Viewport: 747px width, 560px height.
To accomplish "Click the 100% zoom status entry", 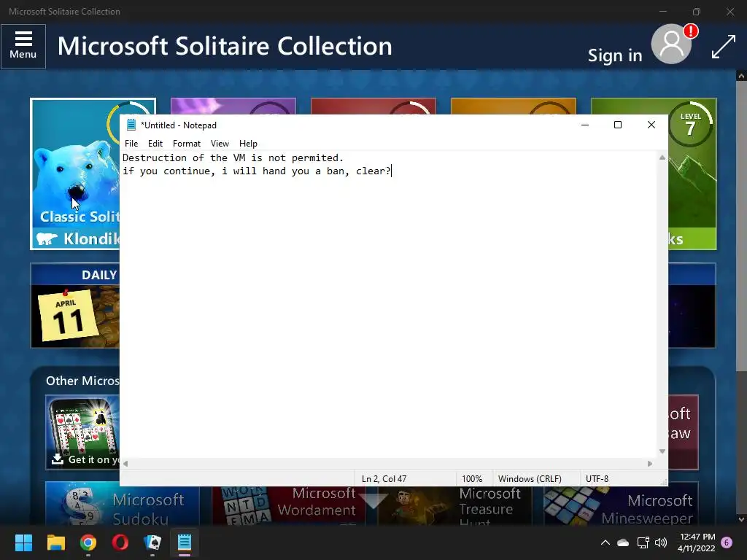I will 472,478.
